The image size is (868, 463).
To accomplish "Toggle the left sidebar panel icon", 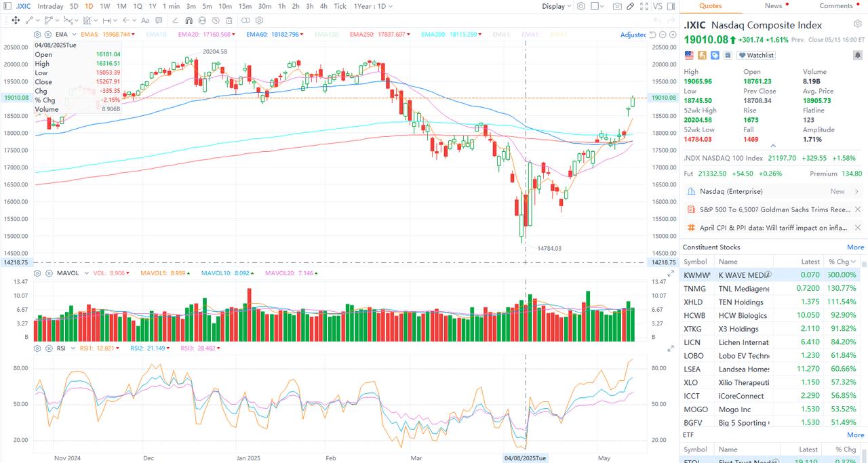I will click(x=7, y=6).
